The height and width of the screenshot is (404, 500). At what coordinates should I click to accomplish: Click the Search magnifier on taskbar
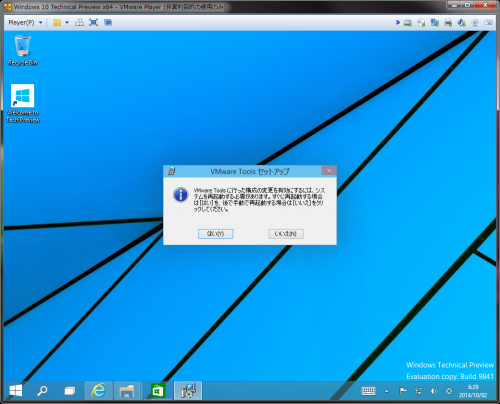click(x=42, y=391)
